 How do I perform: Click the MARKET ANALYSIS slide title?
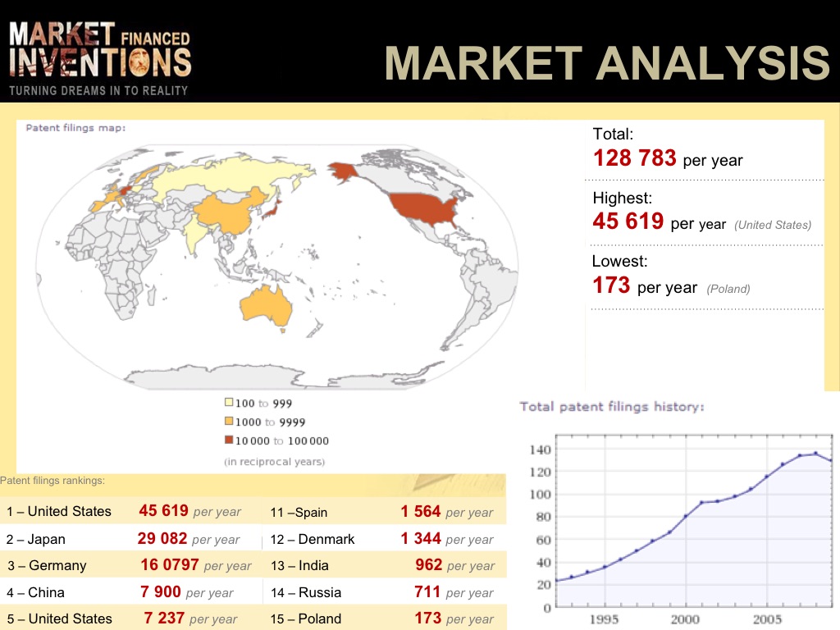click(x=606, y=63)
